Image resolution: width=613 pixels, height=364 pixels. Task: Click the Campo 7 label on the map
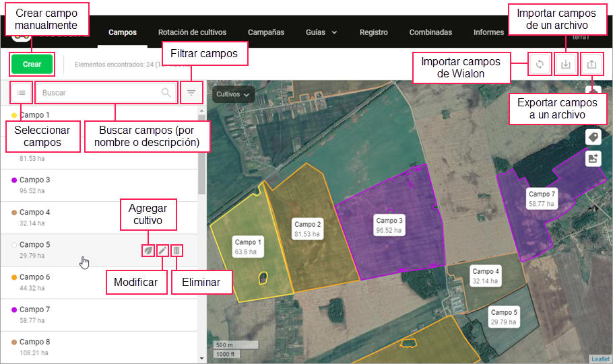tap(542, 198)
